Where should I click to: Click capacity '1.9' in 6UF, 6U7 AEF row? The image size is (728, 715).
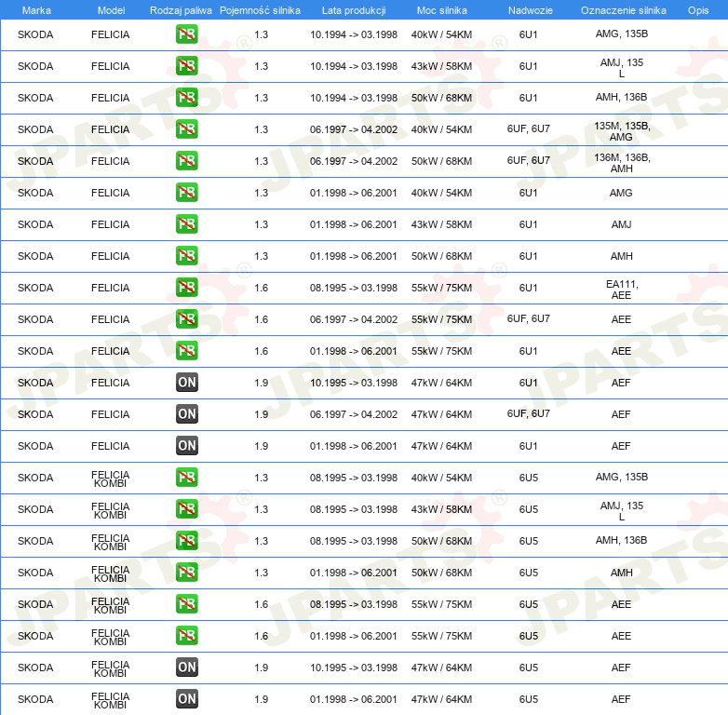point(261,414)
